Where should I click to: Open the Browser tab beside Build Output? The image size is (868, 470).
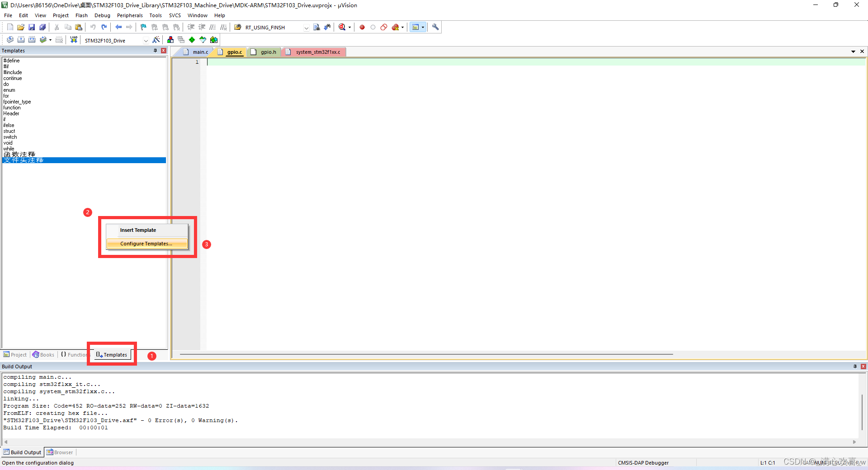(60, 452)
